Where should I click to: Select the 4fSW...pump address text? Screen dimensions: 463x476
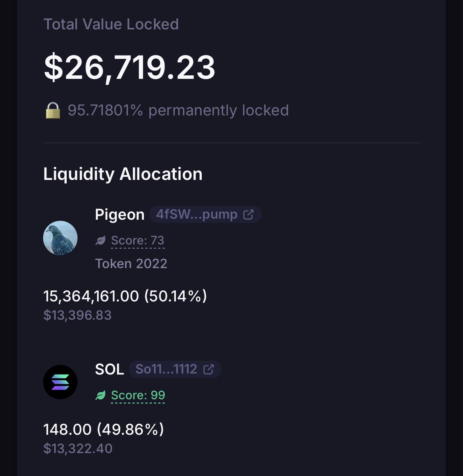[197, 215]
